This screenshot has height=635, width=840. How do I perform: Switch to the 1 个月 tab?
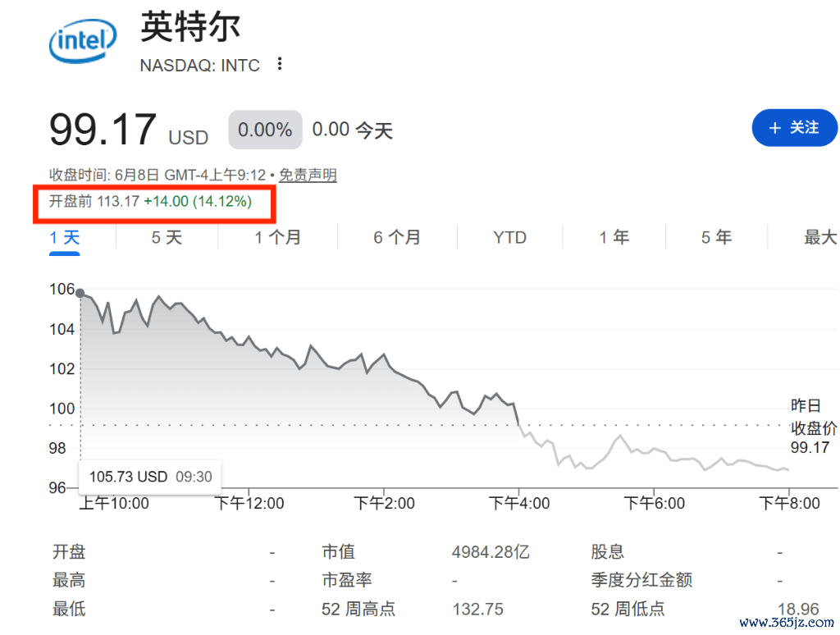277,237
